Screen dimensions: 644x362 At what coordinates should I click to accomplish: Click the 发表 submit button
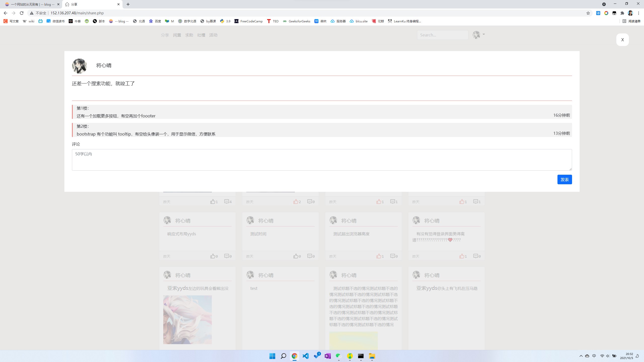point(565,179)
